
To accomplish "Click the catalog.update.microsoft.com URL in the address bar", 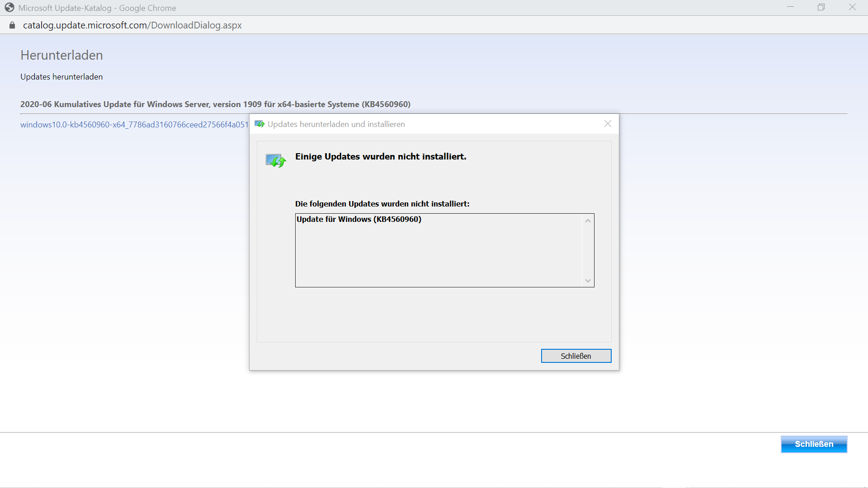I will (x=132, y=25).
